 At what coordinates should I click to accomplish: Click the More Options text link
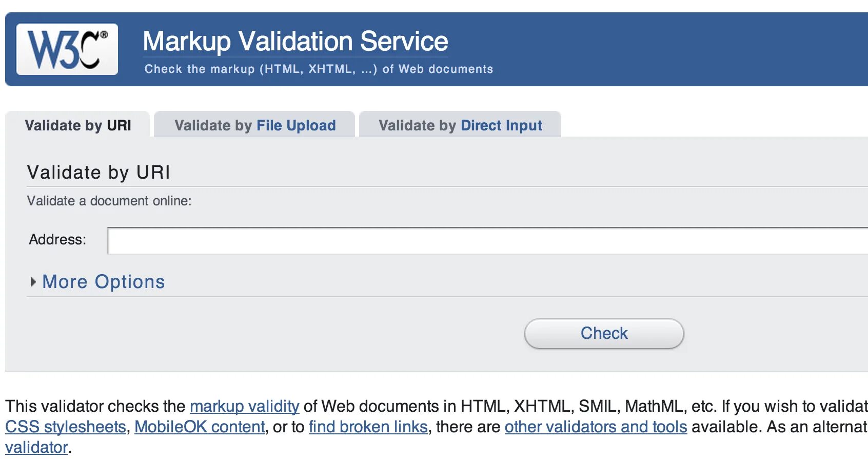tap(104, 282)
